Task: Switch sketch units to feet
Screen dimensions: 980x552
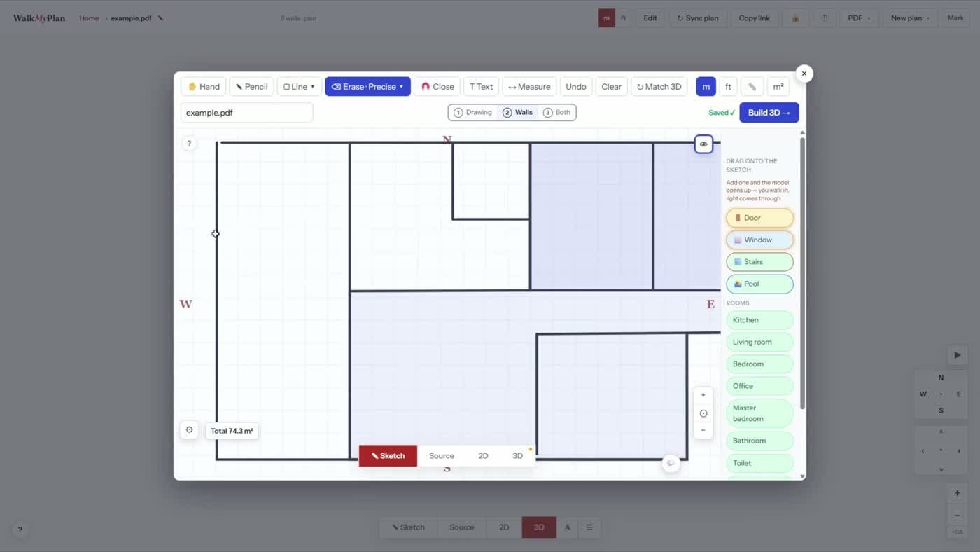Action: [x=728, y=87]
